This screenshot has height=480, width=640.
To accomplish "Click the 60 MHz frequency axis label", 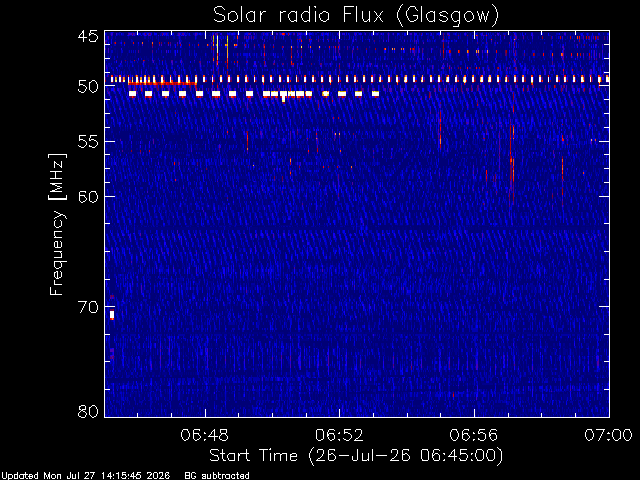I will [x=88, y=196].
